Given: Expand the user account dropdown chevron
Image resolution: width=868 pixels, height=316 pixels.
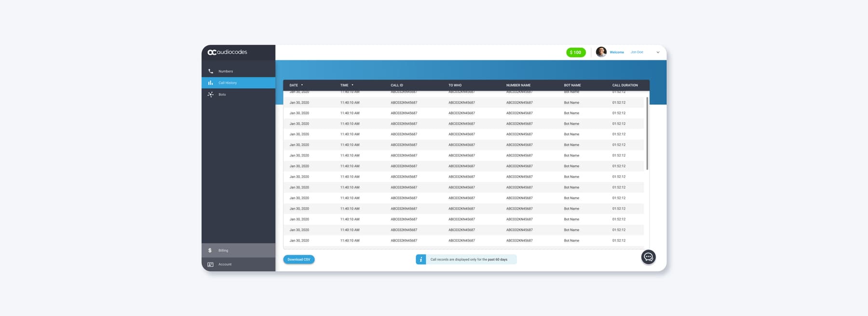Looking at the screenshot, I should tap(658, 53).
